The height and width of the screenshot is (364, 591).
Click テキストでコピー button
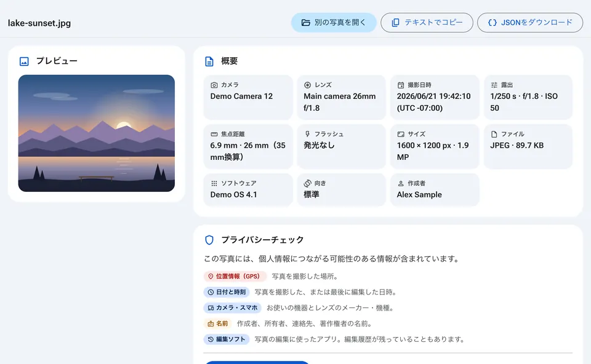(x=427, y=23)
